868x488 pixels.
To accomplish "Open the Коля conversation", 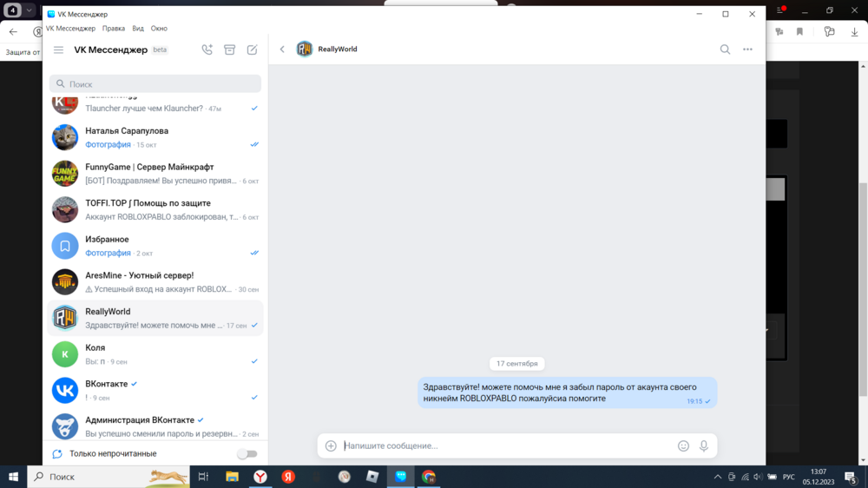I will tap(155, 354).
